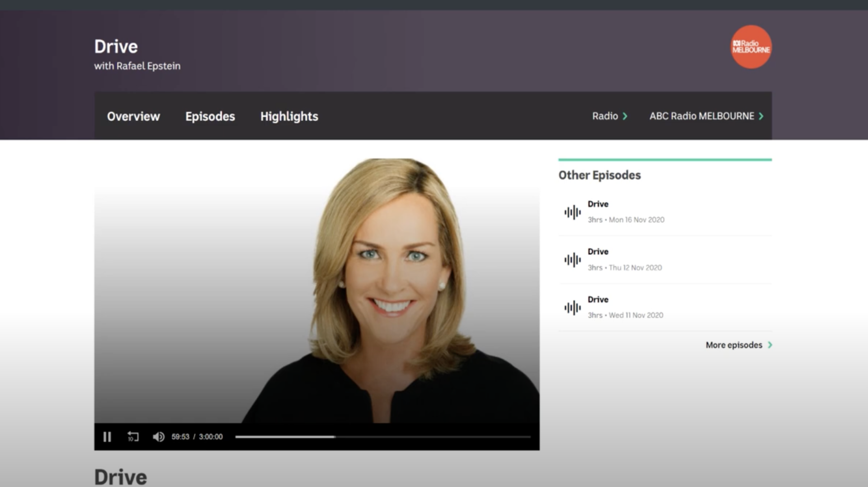This screenshot has height=487, width=868.
Task: Click the chevron next to More episodes
Action: (770, 345)
